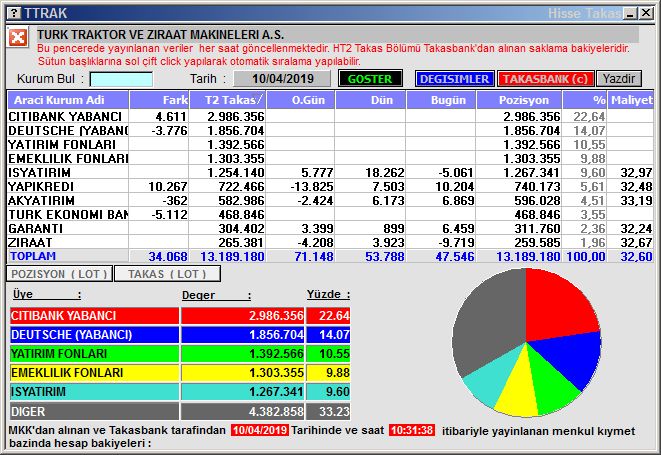661x455 pixels.
Task: Switch to TAKAS ( LOT ) tab
Action: 167,274
